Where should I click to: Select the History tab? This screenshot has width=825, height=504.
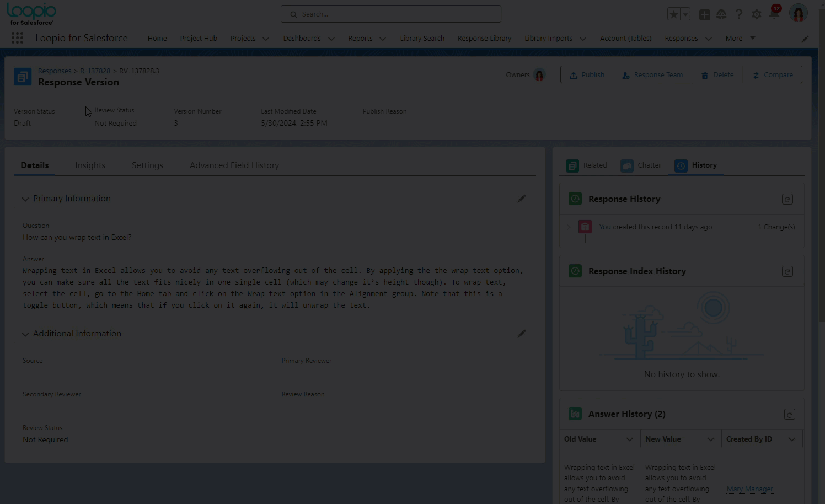coord(695,165)
